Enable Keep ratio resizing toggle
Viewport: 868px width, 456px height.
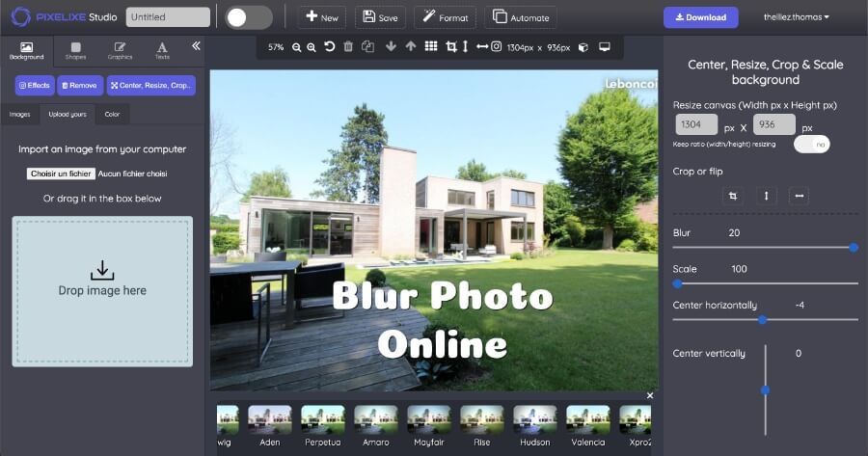pyautogui.click(x=811, y=144)
